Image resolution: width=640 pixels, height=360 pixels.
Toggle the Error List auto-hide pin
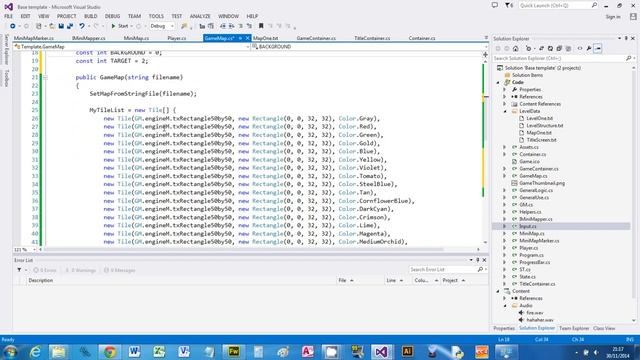tap(478, 260)
